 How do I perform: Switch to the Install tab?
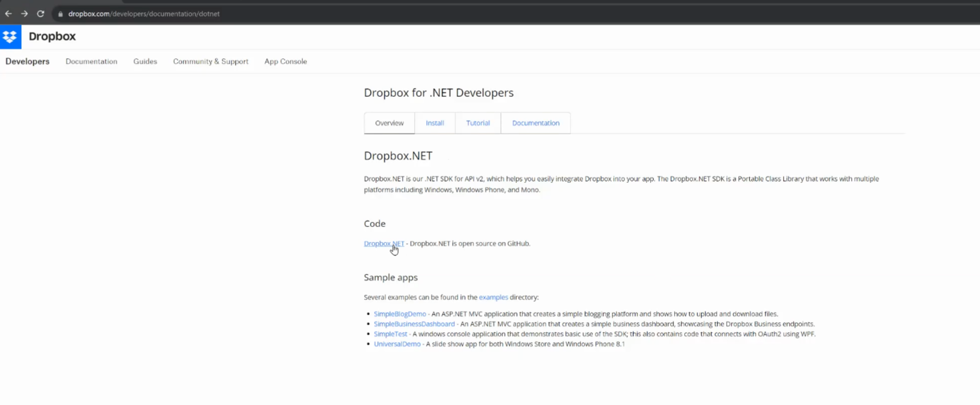(435, 123)
